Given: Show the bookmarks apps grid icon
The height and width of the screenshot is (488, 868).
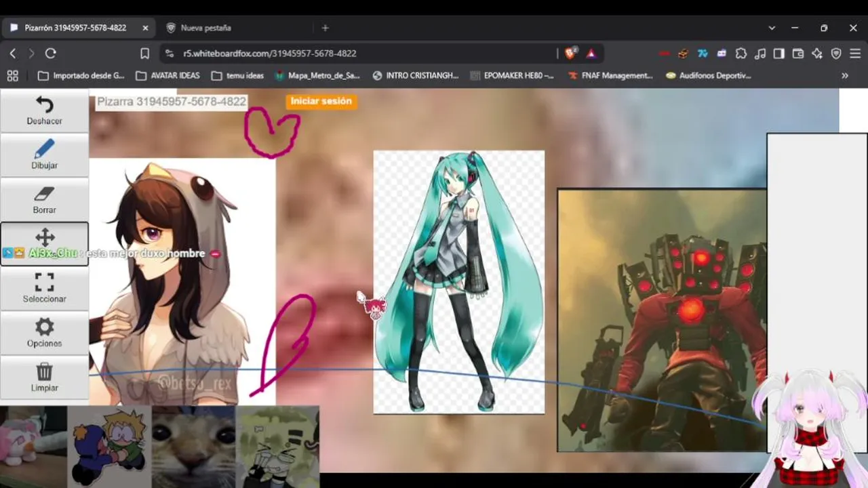Looking at the screenshot, I should (x=12, y=76).
